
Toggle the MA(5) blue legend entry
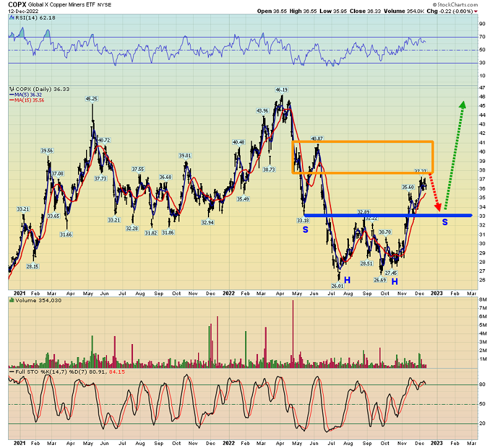pos(25,95)
